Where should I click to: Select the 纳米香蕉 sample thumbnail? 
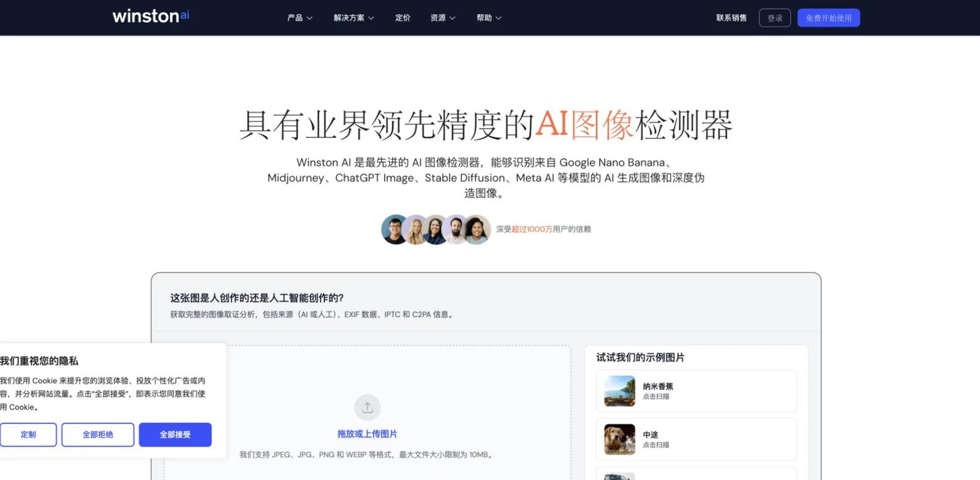click(620, 391)
